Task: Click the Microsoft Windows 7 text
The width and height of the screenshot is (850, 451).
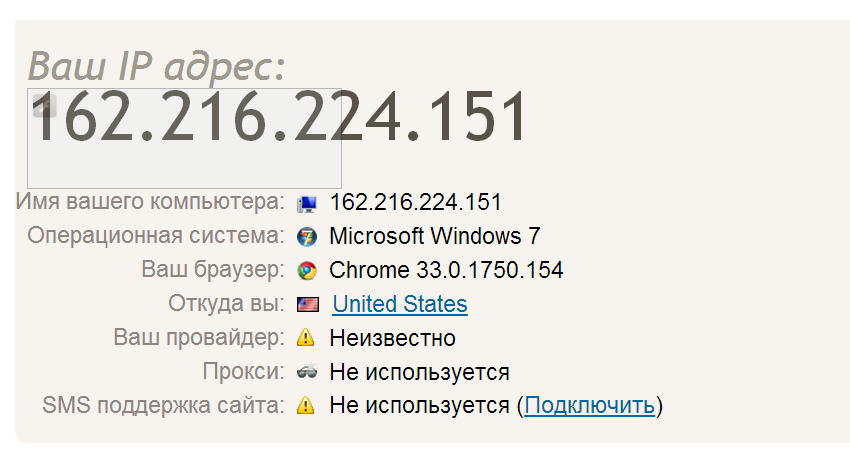Action: pos(435,236)
